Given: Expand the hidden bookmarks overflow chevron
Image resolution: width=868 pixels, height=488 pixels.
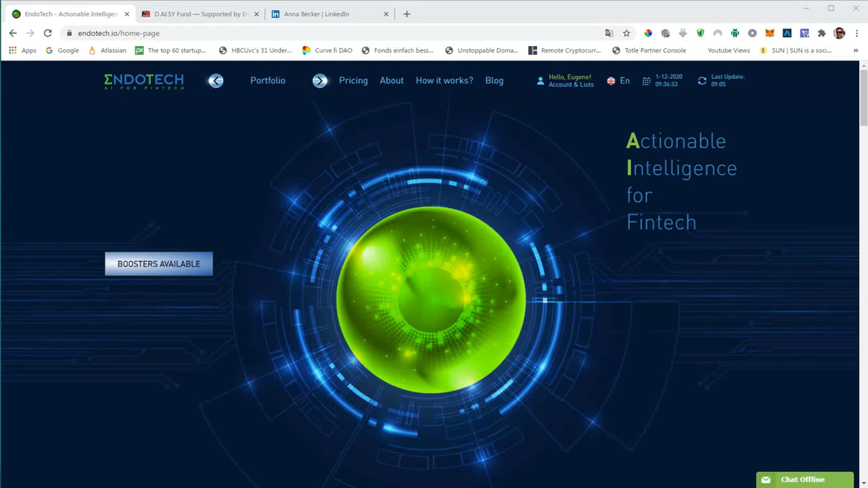Looking at the screenshot, I should pos(856,51).
